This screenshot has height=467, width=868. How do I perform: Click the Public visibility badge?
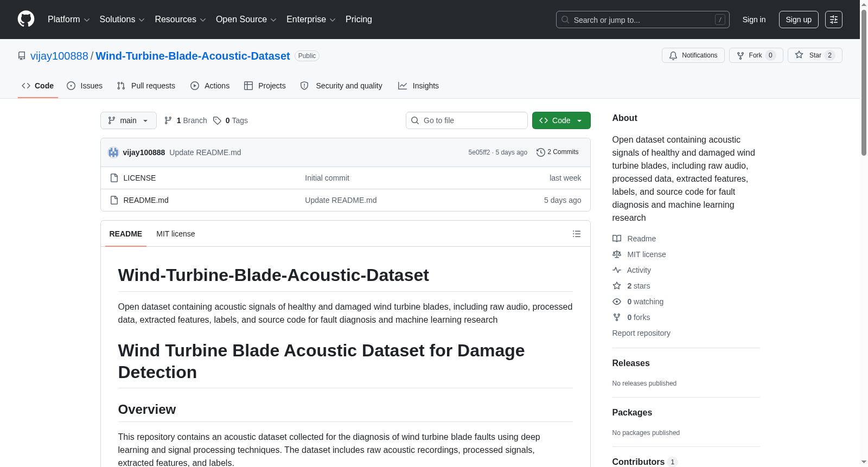click(307, 56)
